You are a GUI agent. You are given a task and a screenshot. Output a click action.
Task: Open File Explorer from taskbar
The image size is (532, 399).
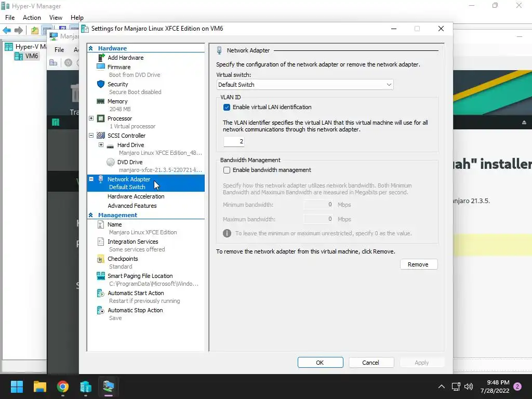click(x=39, y=387)
